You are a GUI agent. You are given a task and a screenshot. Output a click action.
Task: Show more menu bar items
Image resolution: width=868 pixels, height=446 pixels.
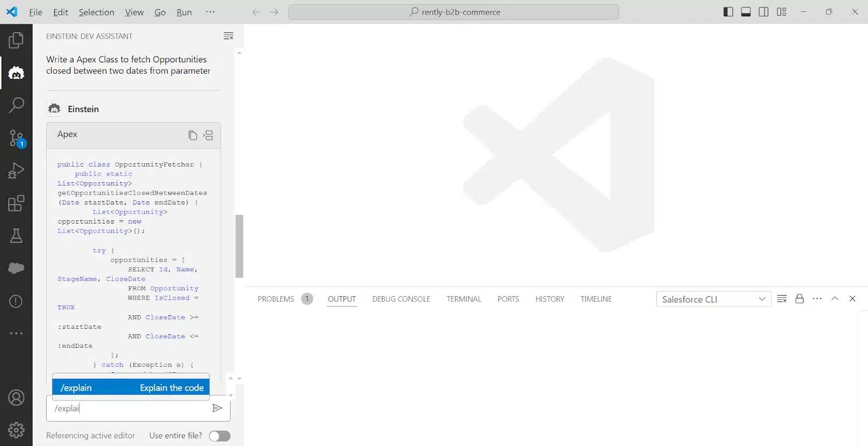pos(210,12)
